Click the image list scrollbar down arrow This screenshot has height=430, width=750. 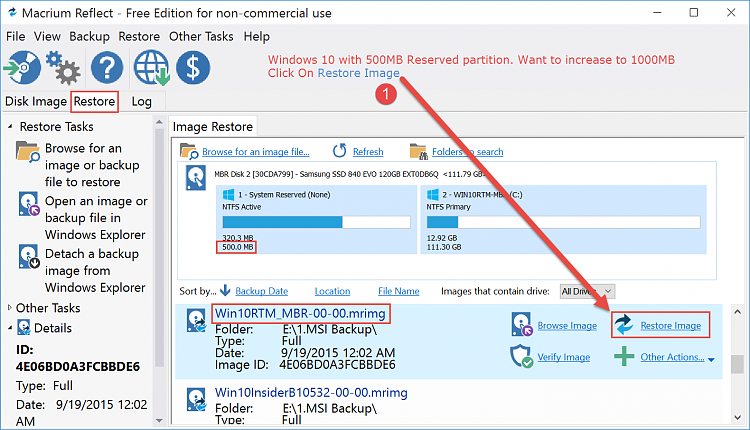(737, 417)
